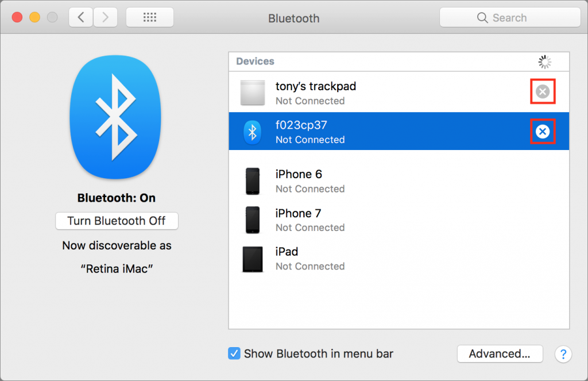Click the search magnifier icon

pos(482,18)
